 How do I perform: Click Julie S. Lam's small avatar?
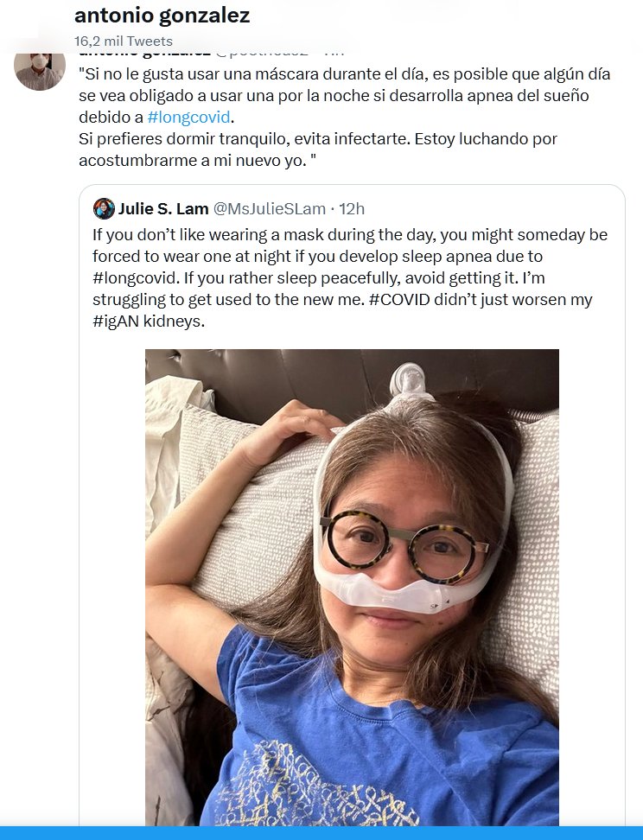pyautogui.click(x=104, y=208)
